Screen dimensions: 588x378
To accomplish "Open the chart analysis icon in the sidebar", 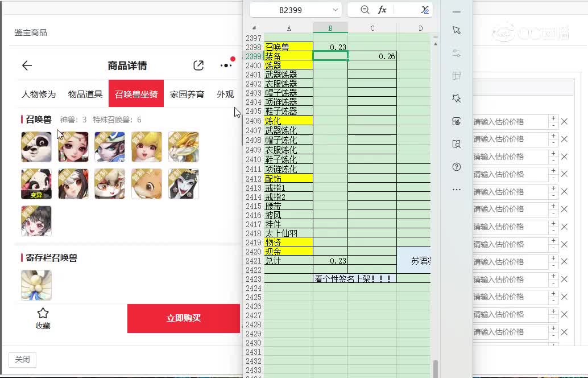I will click(x=457, y=121).
